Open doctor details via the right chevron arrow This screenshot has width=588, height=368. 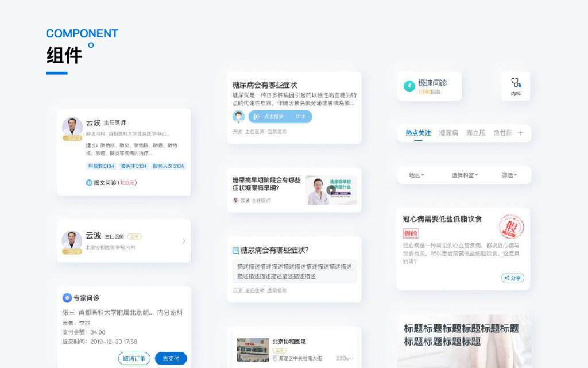pos(184,241)
